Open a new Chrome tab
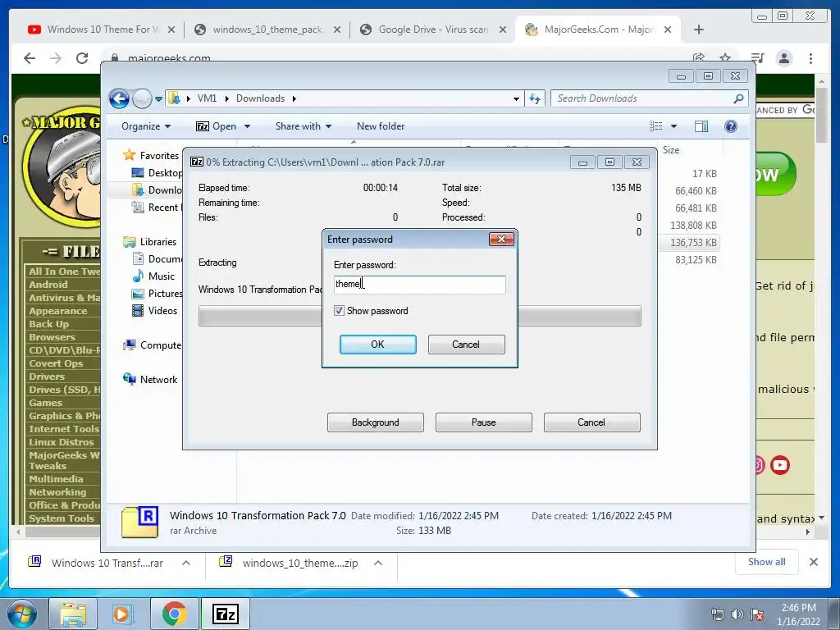The height and width of the screenshot is (630, 840). 699,30
